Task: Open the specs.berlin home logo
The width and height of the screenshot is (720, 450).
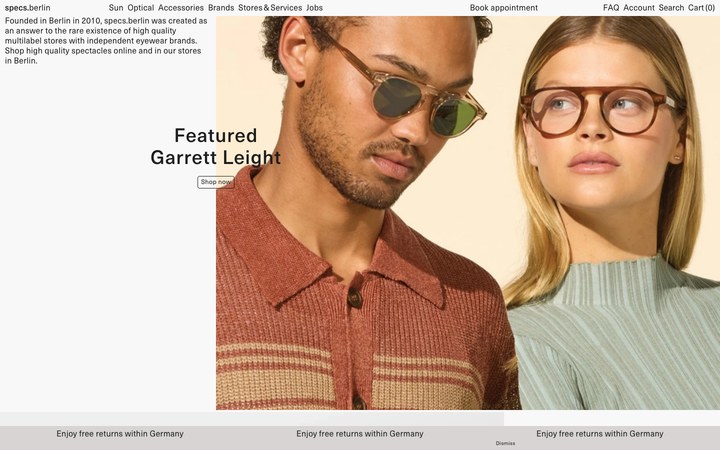Action: point(28,8)
